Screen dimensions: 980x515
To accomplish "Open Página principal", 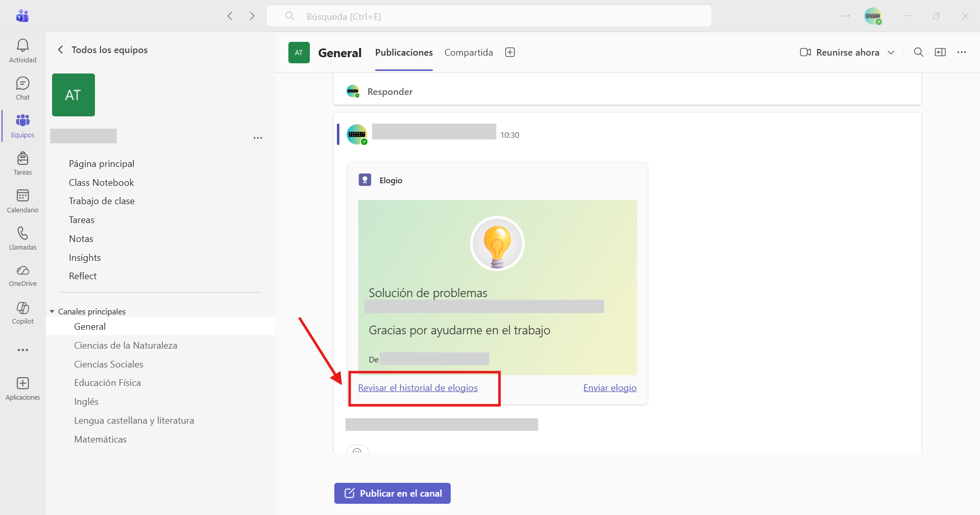I will coord(102,163).
